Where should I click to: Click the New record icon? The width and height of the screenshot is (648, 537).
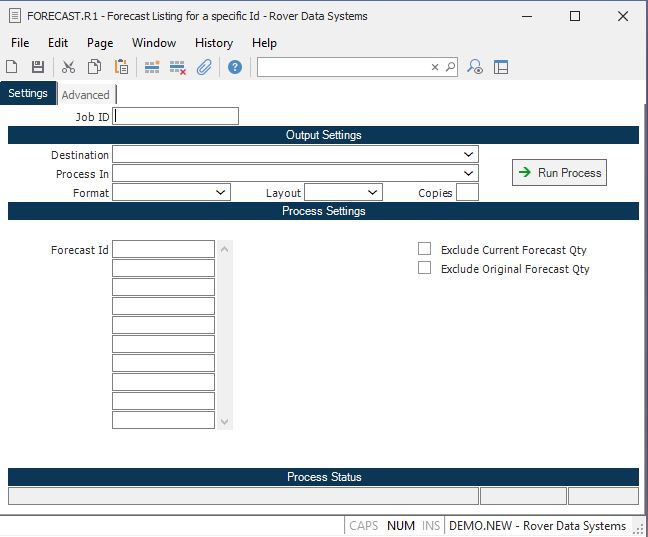pos(12,67)
